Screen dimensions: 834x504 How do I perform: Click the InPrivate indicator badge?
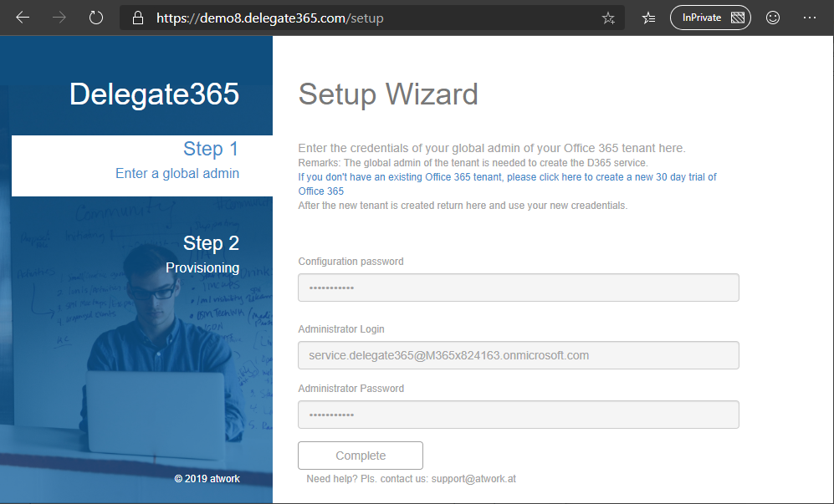710,18
